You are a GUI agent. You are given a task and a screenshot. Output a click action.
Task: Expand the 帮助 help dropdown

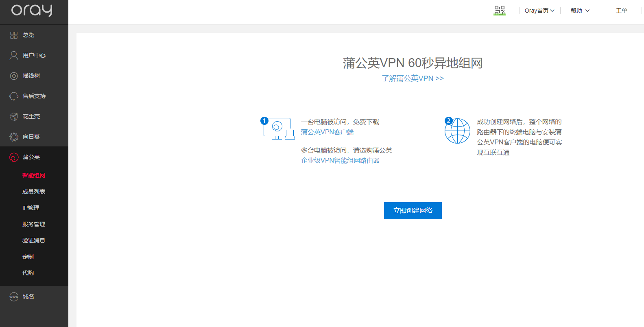coord(580,11)
